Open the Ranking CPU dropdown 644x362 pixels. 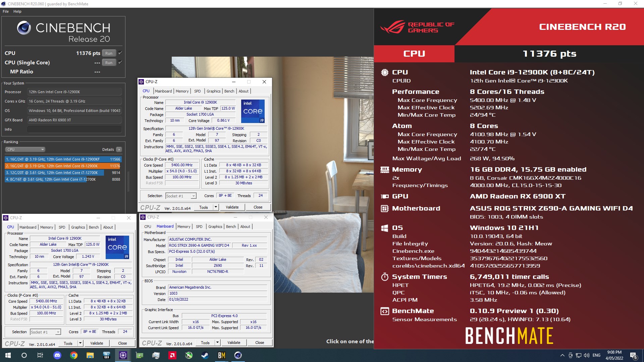[x=25, y=149]
